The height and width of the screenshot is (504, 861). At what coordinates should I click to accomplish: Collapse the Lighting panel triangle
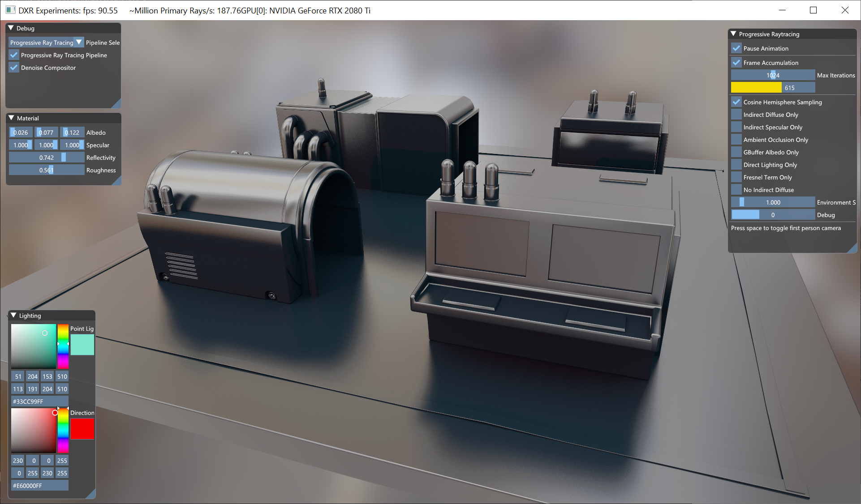point(13,316)
